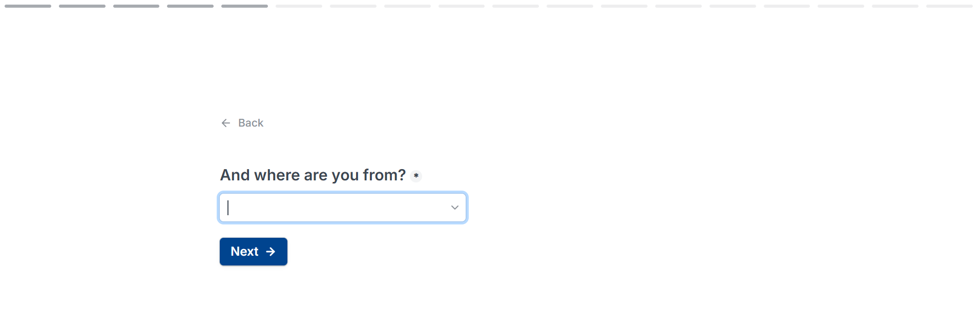
Task: Click the third progress bar segment
Action: coord(136,6)
